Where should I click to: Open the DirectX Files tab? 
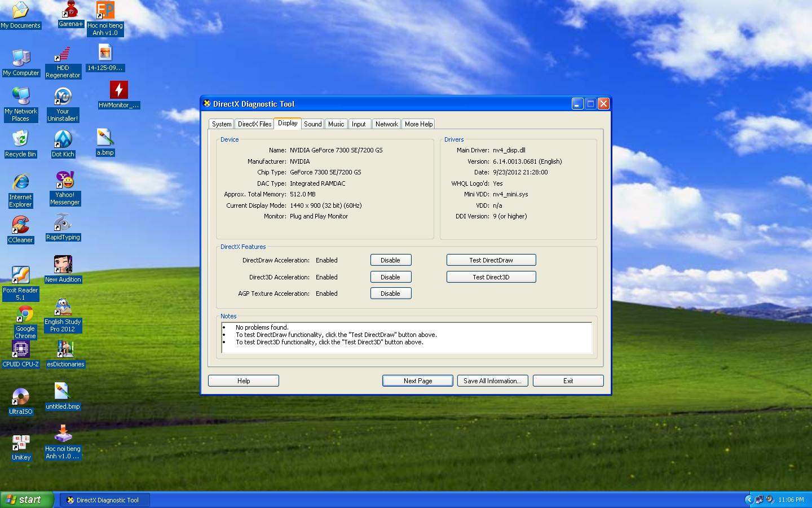point(254,124)
